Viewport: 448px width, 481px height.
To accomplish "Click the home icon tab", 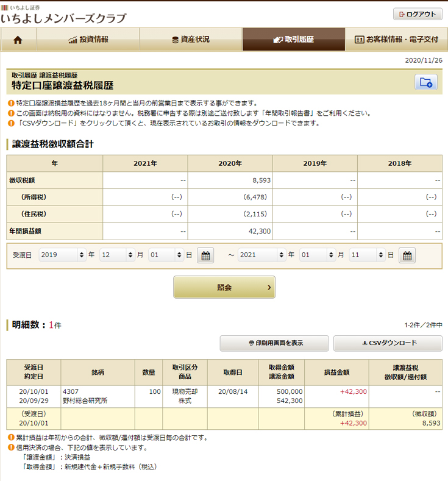I will (x=18, y=40).
